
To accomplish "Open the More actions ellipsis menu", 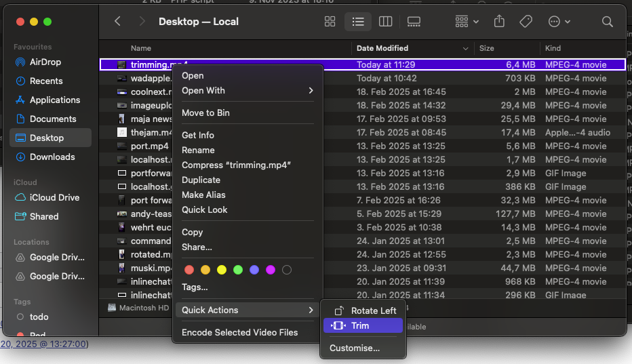I will (x=559, y=22).
